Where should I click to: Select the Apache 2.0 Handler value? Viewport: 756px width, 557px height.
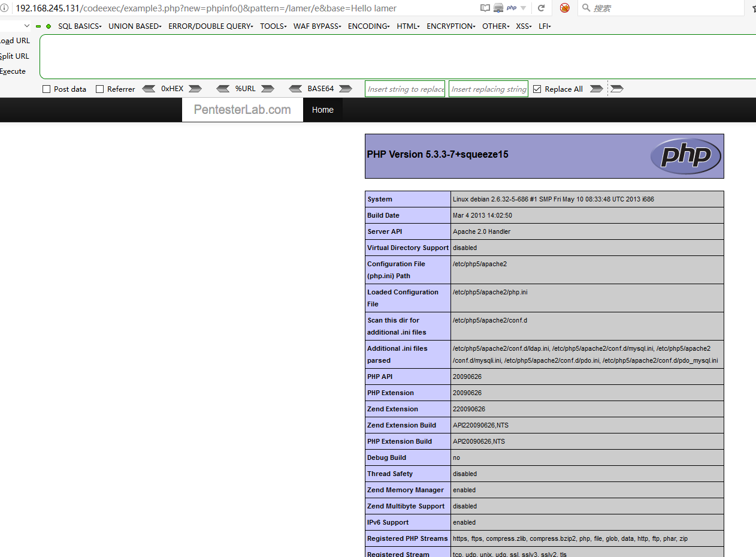coord(482,231)
